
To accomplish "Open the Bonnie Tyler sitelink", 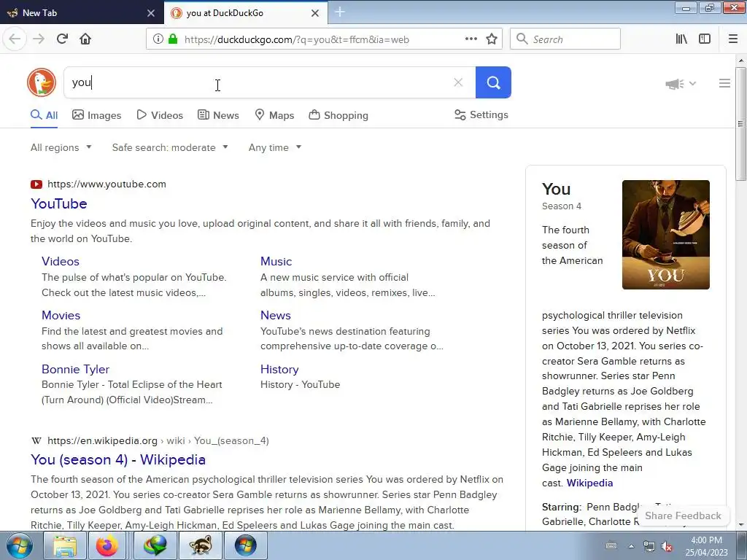I will tap(75, 369).
